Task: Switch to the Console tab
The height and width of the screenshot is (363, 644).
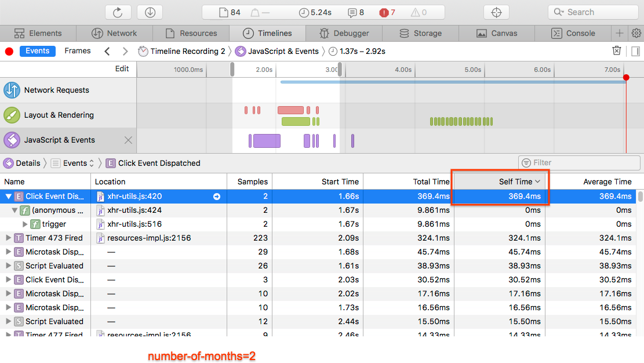Action: coord(573,33)
